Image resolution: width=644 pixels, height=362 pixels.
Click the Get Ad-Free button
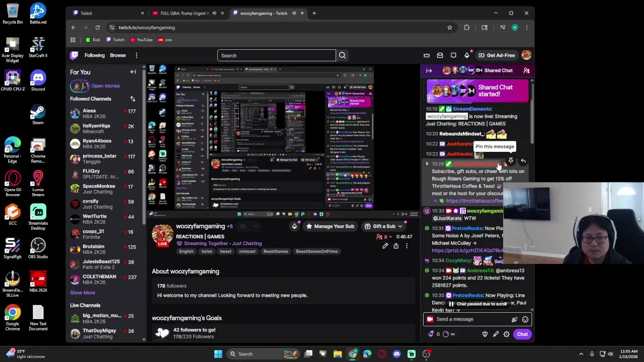(497, 55)
